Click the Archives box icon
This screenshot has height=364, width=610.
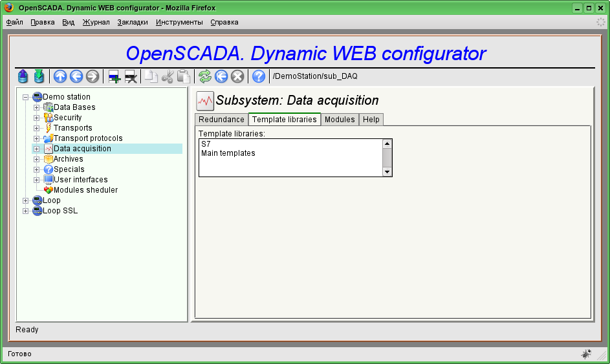point(49,159)
